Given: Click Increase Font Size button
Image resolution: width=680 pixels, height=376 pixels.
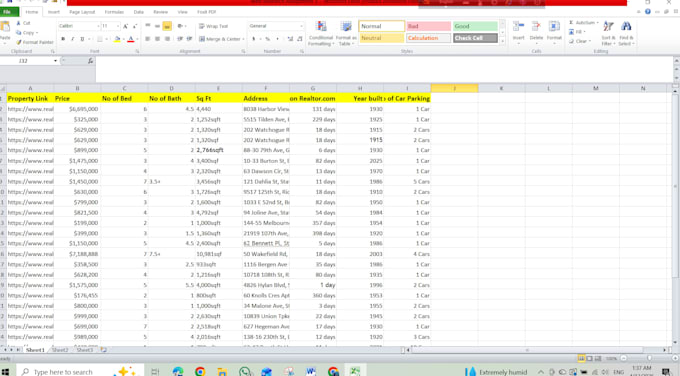Looking at the screenshot, I should click(125, 26).
